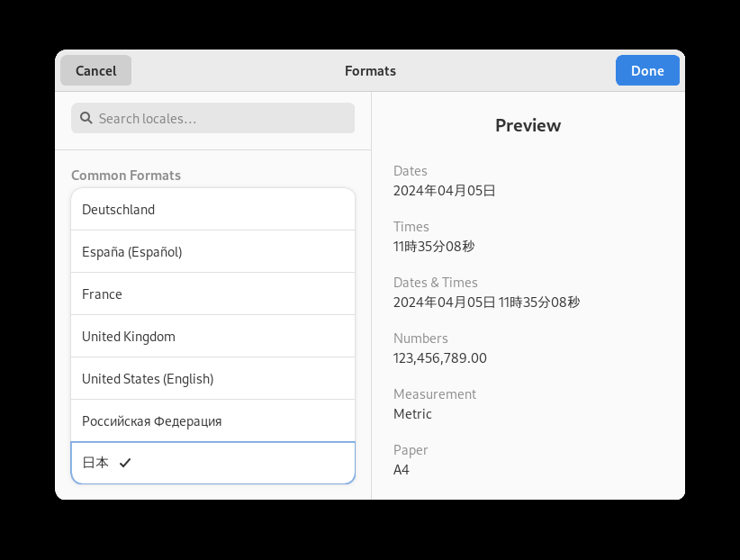Click the search magnifier icon
740x560 pixels.
86,118
